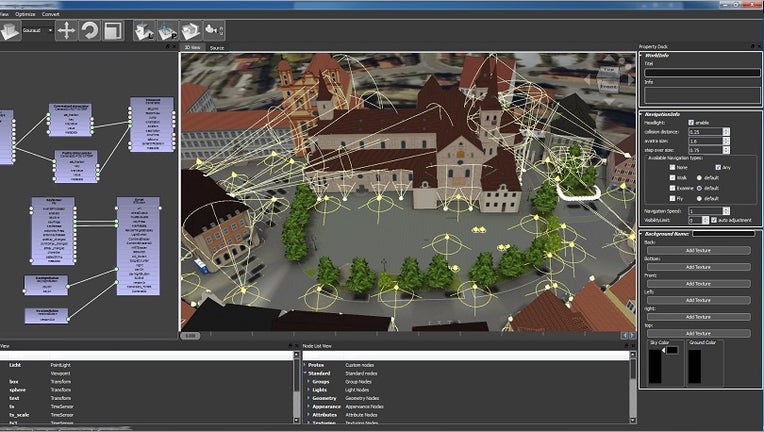Close the Node List View panel
The height and width of the screenshot is (432, 764).
(x=633, y=345)
